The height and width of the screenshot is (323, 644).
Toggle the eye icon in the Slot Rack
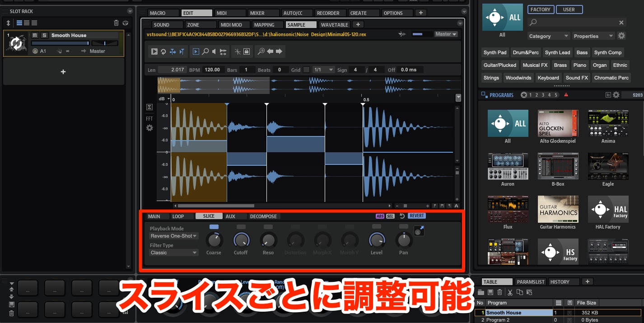[x=125, y=23]
